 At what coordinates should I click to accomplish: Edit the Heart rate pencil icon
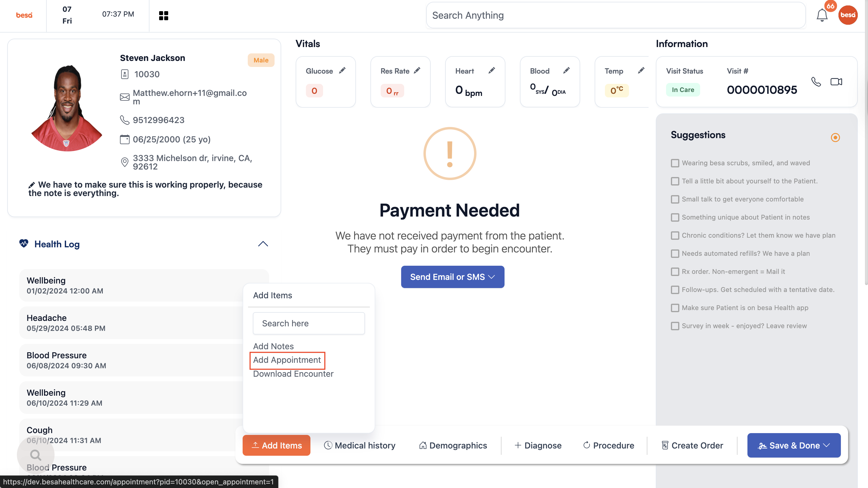492,71
